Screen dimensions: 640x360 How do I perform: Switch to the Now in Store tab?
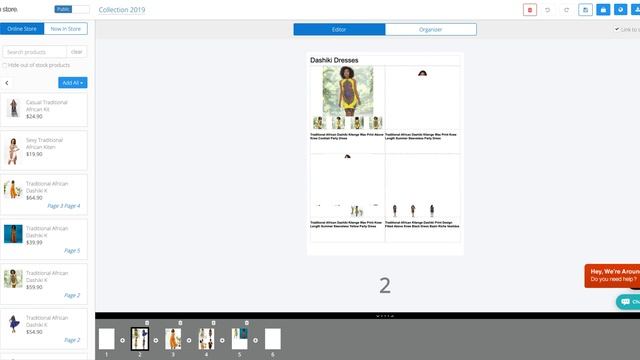tap(65, 29)
